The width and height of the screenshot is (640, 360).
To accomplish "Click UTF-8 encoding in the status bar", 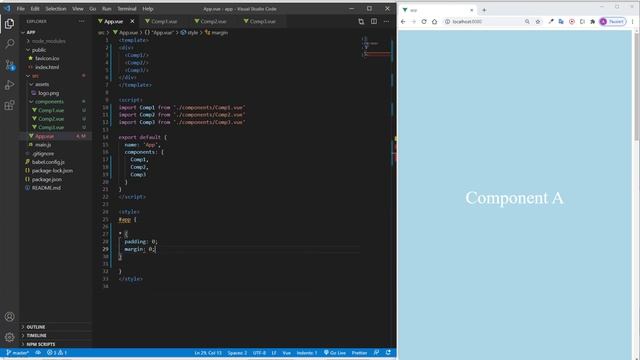I will [259, 353].
